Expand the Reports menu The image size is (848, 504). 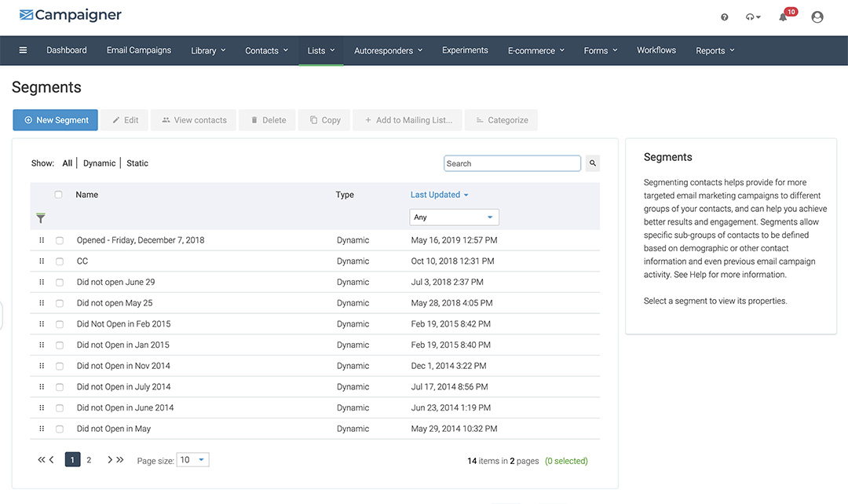point(715,50)
